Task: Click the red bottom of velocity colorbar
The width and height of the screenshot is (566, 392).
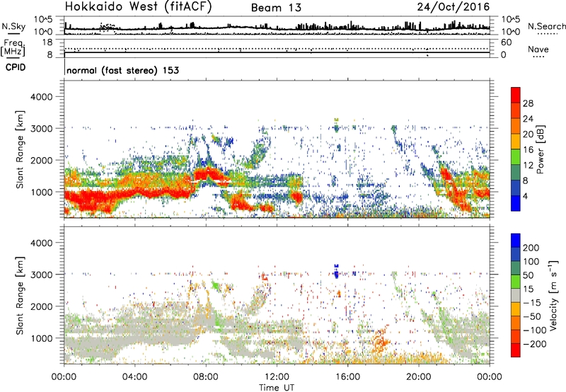Action: tap(516, 350)
